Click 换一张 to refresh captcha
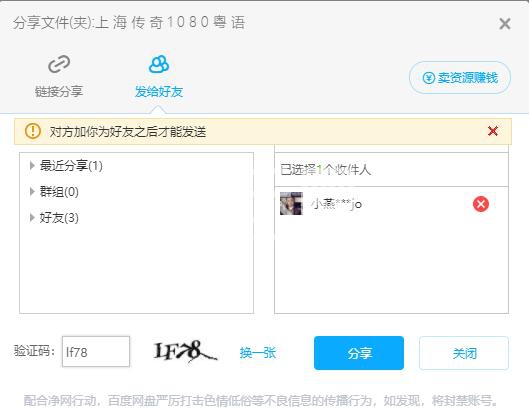The width and height of the screenshot is (529, 412). 258,353
